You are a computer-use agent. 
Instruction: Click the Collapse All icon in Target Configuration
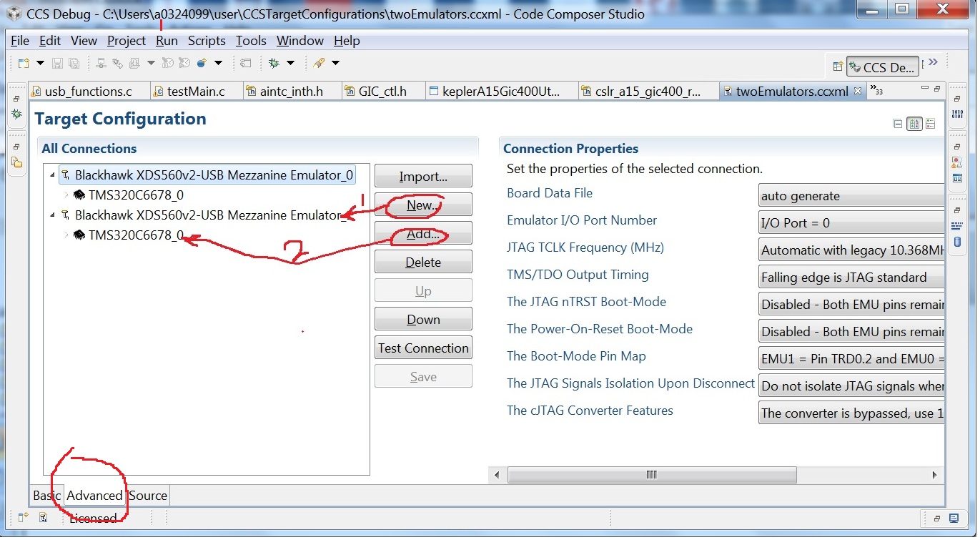[x=899, y=124]
